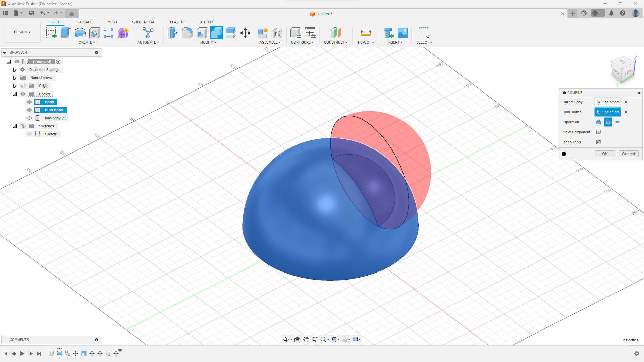Toggle visibility of bulb body
Image resolution: width=644 pixels, height=362 pixels.
(29, 110)
